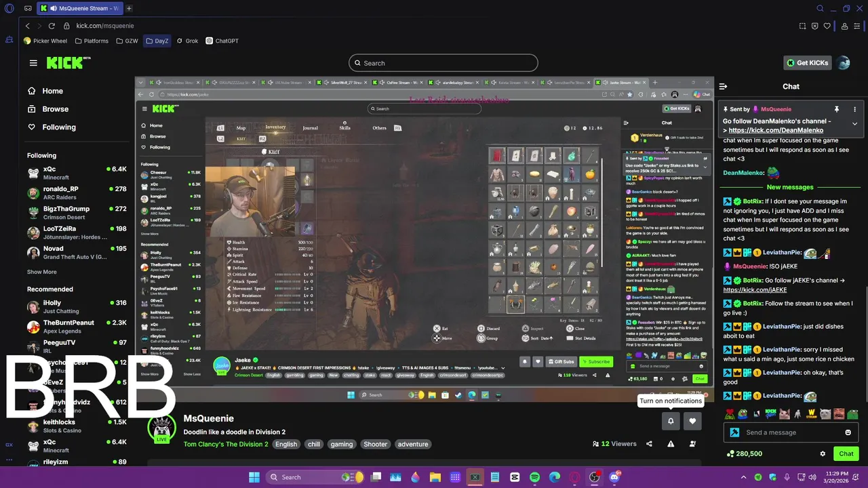
Task: Click the kick.com/msqueenie address bar
Action: point(105,26)
